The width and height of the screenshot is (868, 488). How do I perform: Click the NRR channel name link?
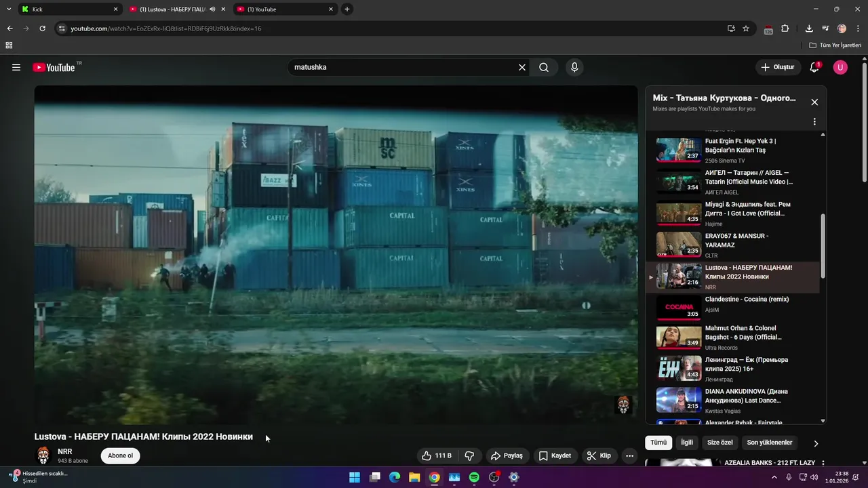65,451
